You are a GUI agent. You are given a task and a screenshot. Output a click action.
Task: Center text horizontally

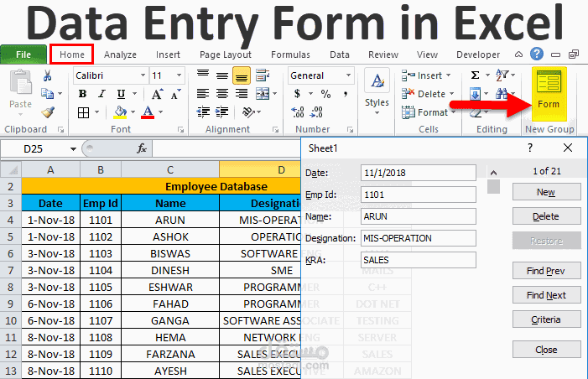pyautogui.click(x=222, y=93)
